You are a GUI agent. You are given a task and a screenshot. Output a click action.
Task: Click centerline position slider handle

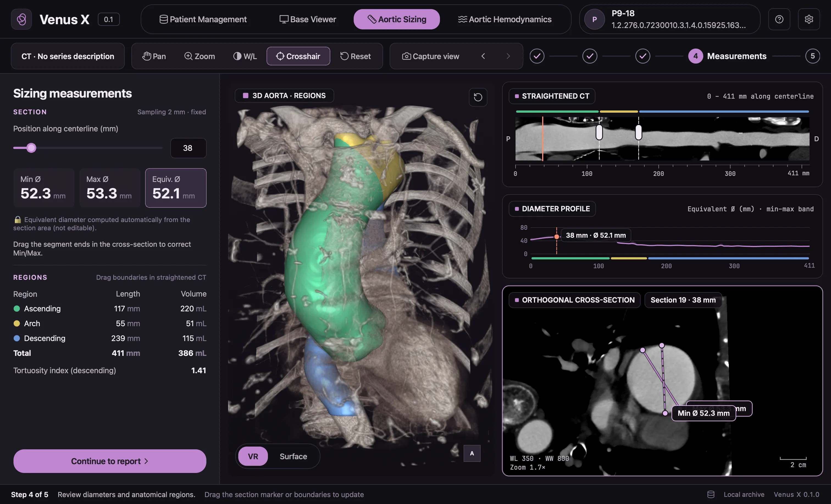tap(31, 148)
